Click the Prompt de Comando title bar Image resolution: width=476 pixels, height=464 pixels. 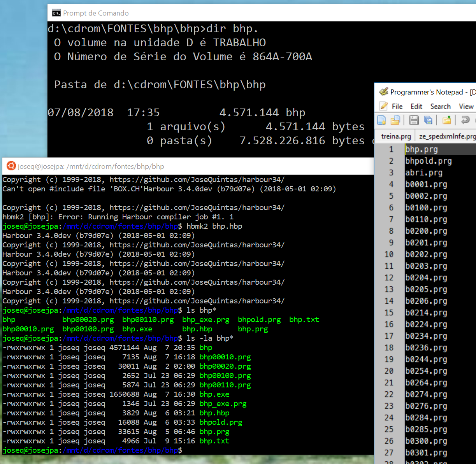(x=195, y=13)
